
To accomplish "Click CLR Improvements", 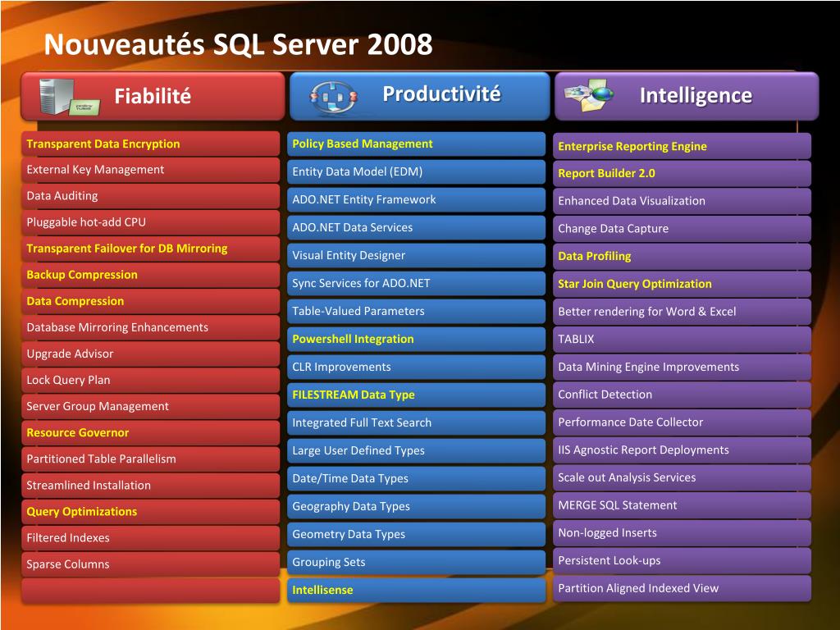I will coord(416,367).
